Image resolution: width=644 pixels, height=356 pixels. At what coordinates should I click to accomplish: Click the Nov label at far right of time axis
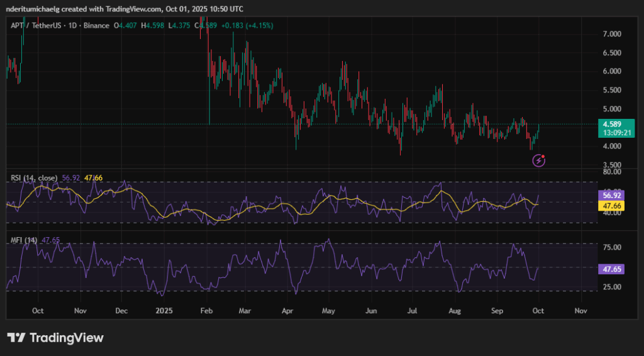tap(580, 311)
